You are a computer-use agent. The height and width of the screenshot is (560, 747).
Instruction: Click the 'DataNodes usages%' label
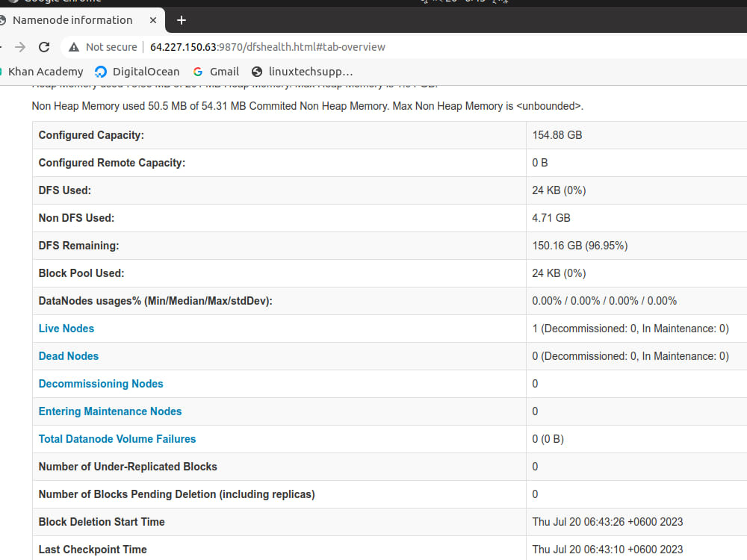click(x=155, y=301)
